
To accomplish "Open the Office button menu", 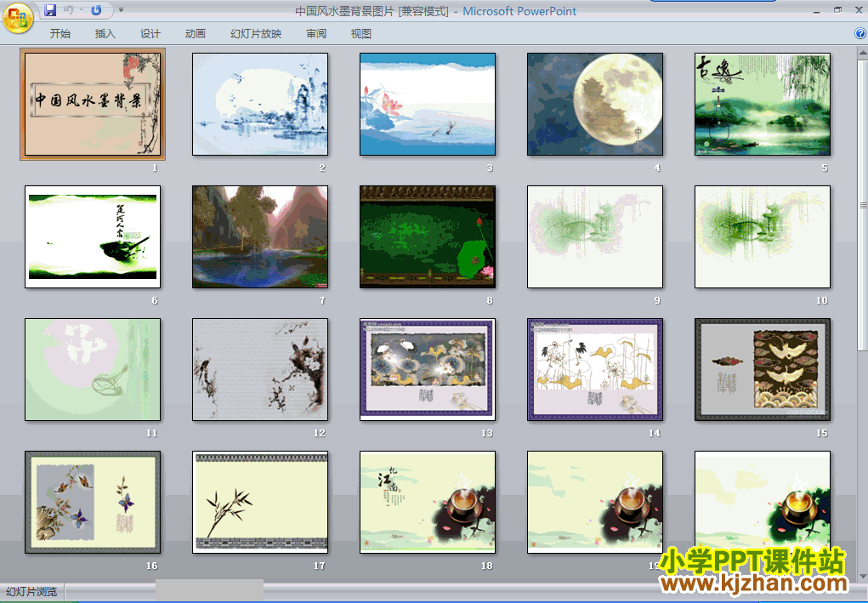I will point(18,18).
